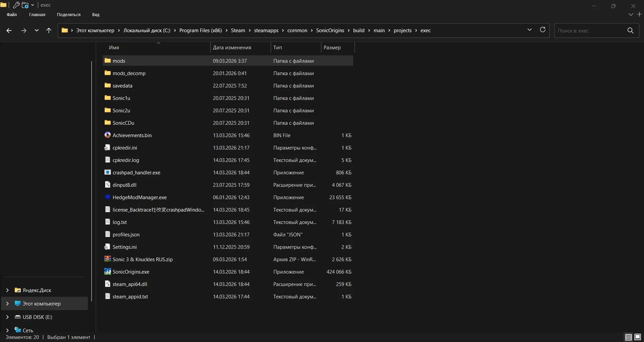Click Program Files (x86) breadcrumb

201,31
